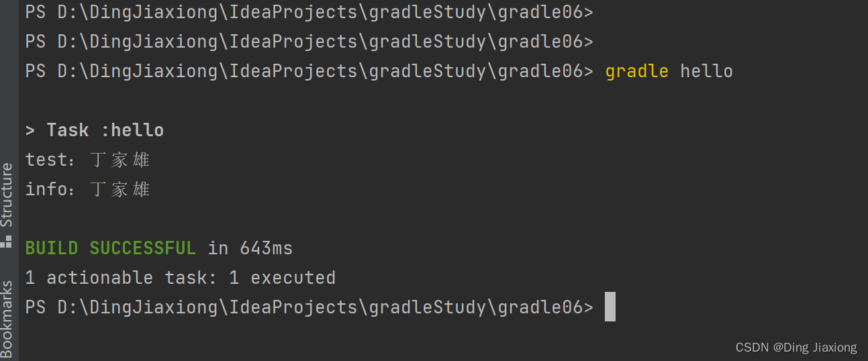Click the topmost PowerShell prompt line
Viewport: 868px width, 361px height.
pyautogui.click(x=309, y=12)
